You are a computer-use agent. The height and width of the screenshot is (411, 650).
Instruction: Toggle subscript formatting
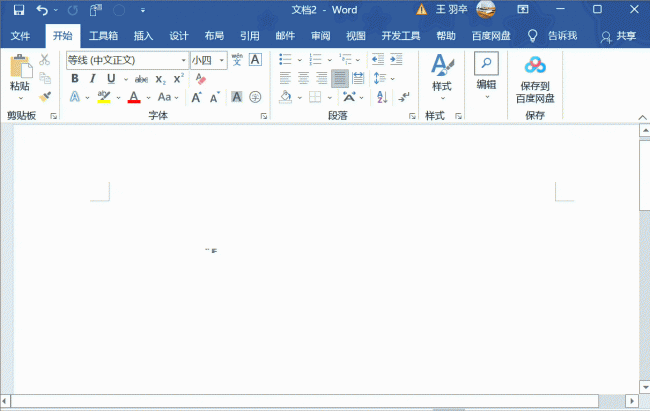[160, 79]
